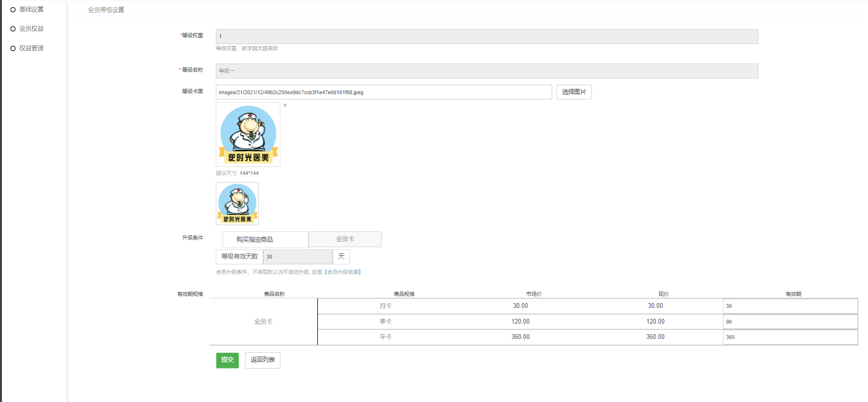Focus the 等级有效天数 input field
Screen dimensions: 868x402
(x=297, y=257)
